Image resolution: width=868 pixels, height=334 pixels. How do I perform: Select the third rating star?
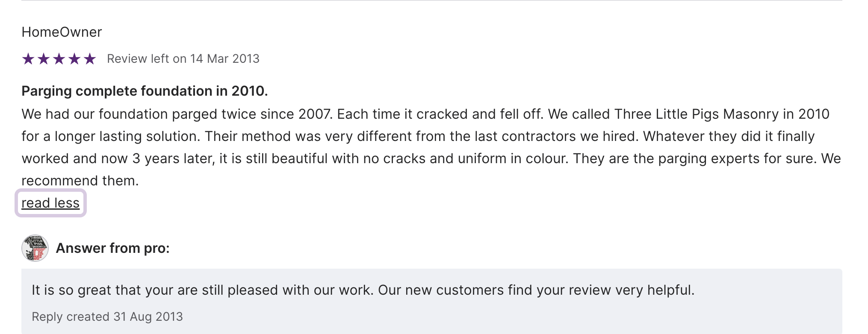(x=59, y=59)
